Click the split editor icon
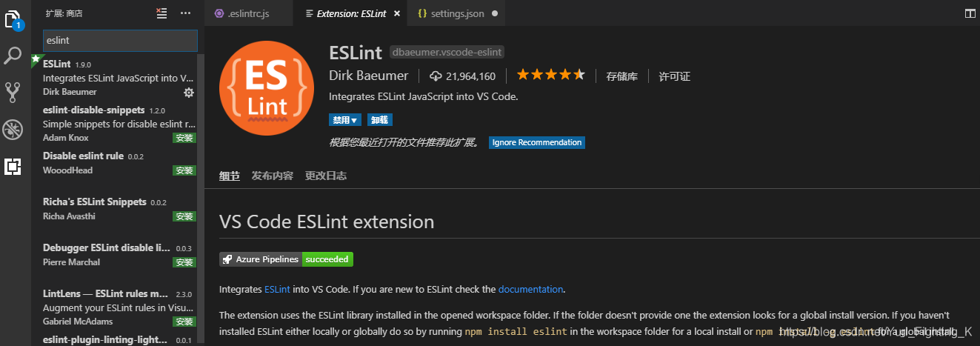The height and width of the screenshot is (346, 980). (970, 13)
